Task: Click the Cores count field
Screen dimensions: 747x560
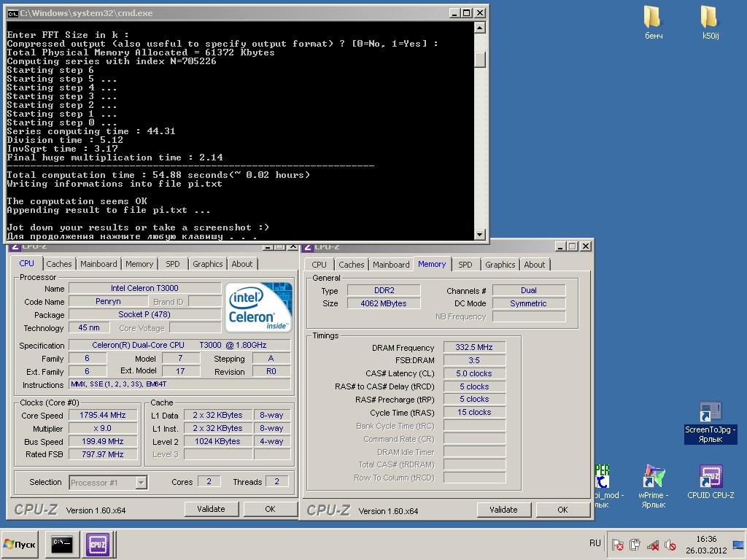Action: click(209, 482)
